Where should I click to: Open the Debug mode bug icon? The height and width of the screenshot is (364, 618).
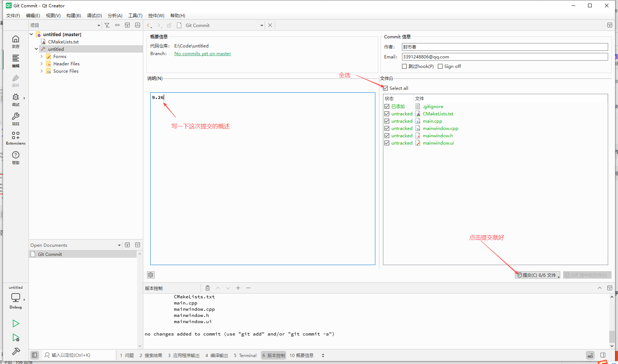point(16,99)
